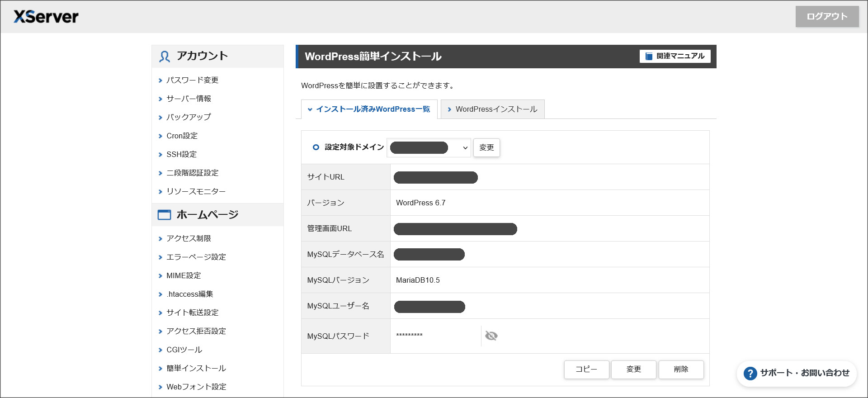
Task: Open サポート・お問い合わせ widget
Action: point(797,374)
